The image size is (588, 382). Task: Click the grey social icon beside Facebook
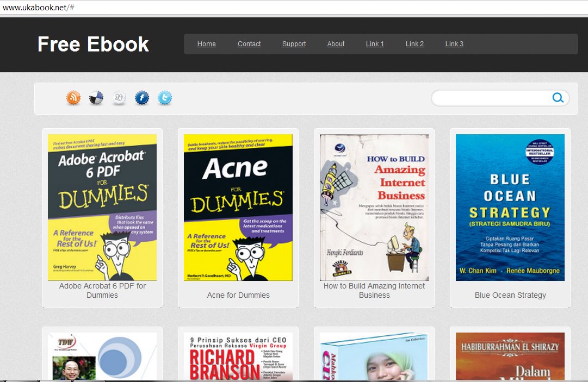[119, 98]
